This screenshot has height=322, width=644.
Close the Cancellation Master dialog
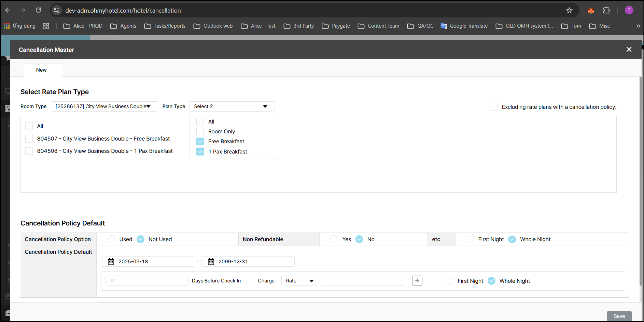click(x=629, y=50)
